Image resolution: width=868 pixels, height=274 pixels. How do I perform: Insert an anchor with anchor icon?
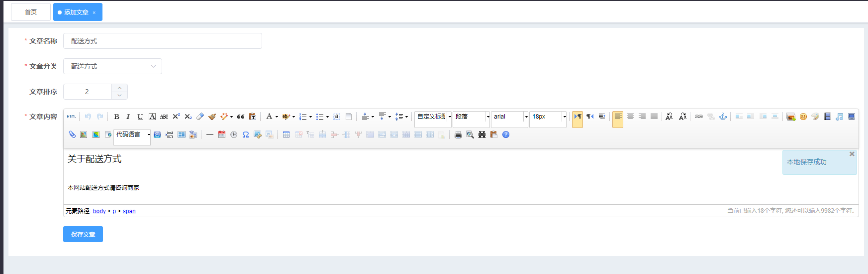click(x=723, y=117)
